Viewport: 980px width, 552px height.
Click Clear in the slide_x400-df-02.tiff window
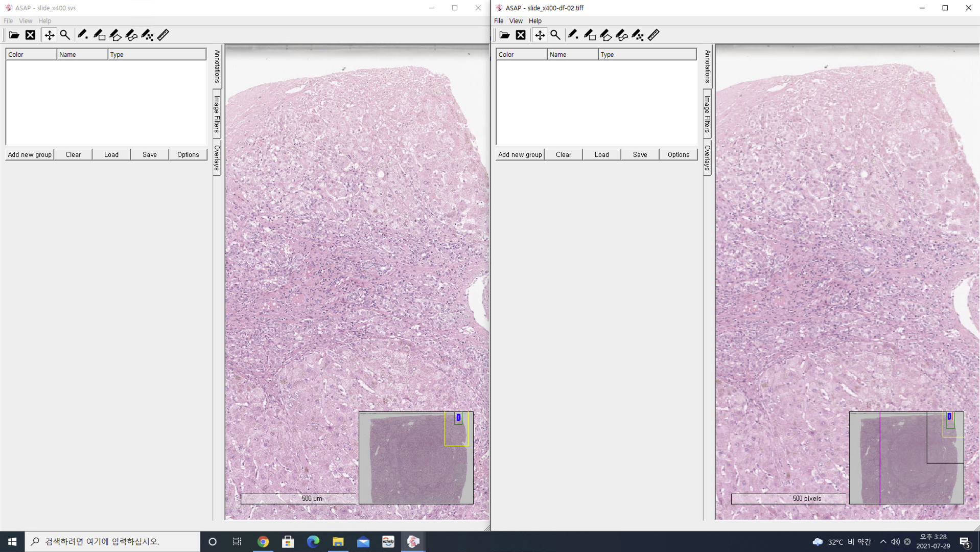click(564, 154)
